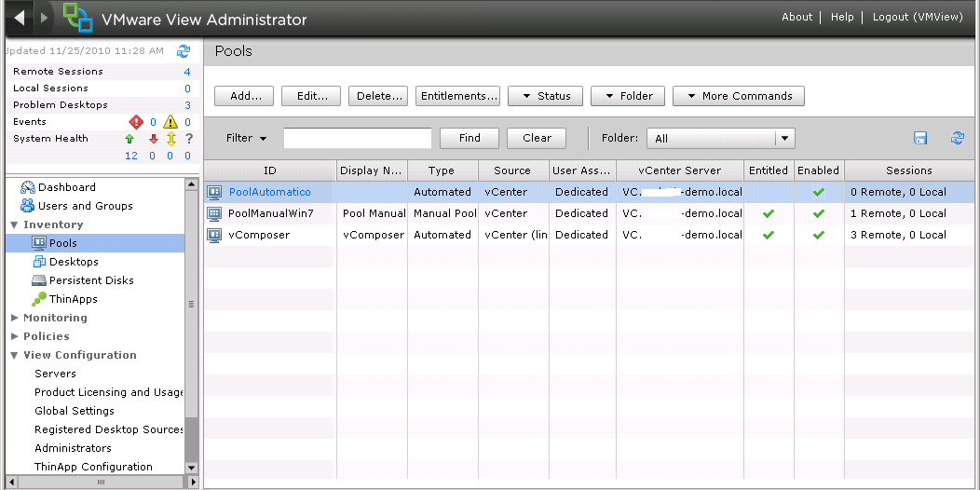Open ThinApp Configuration
Image resolution: width=980 pixels, height=490 pixels.
93,467
